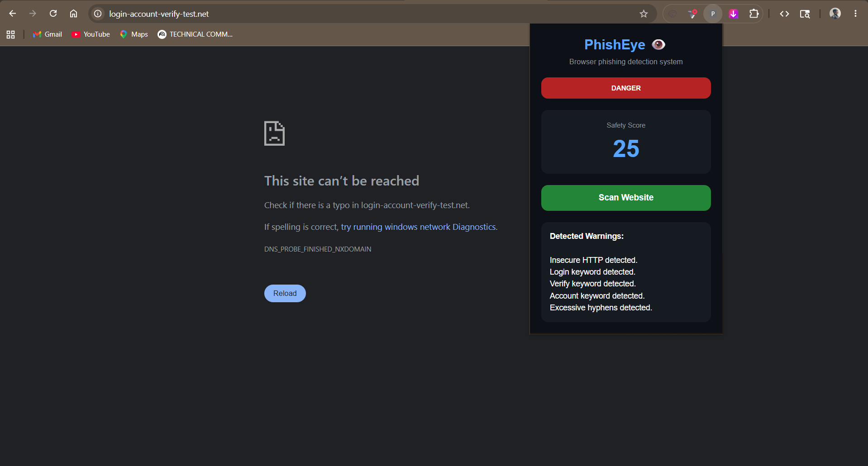Click the red DANGER status banner

coord(626,88)
